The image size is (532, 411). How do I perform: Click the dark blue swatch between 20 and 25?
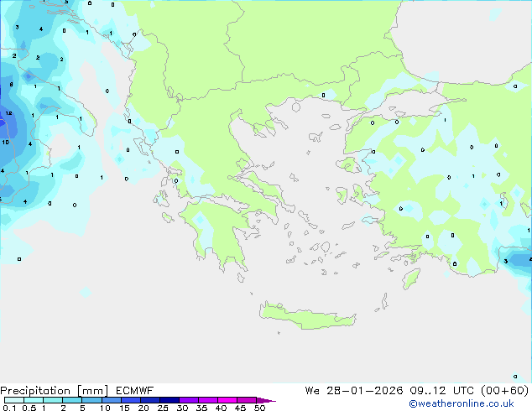(x=150, y=400)
